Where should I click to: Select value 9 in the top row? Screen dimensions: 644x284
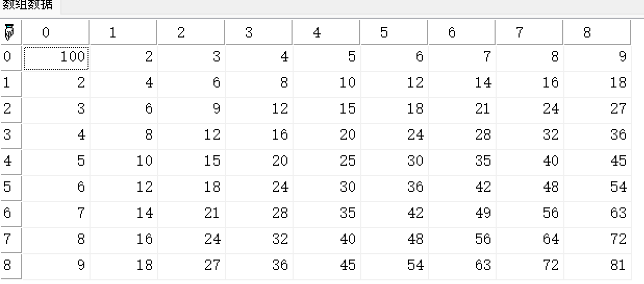tap(598, 57)
